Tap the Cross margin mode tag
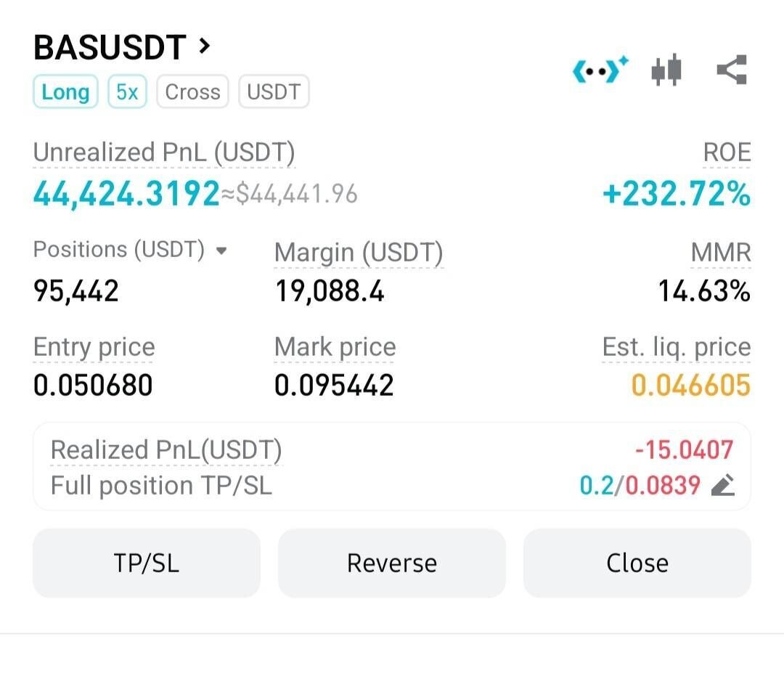 click(x=192, y=92)
